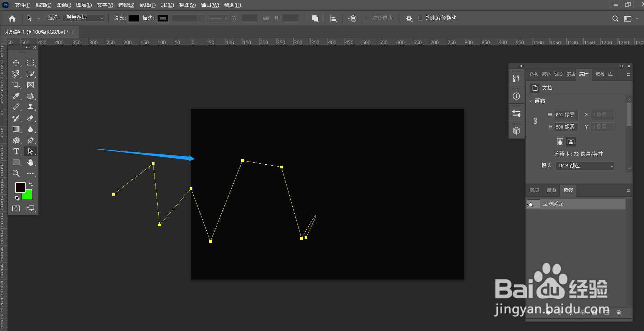
Task: Switch to the Swatches tab
Action: pyautogui.click(x=534, y=74)
